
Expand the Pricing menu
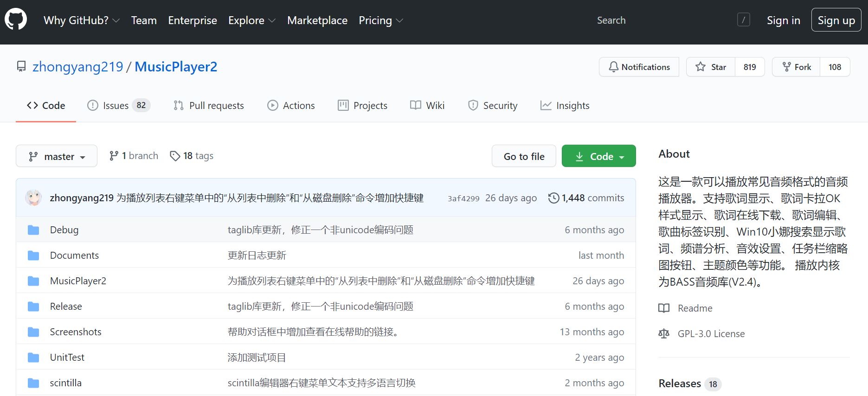(381, 20)
